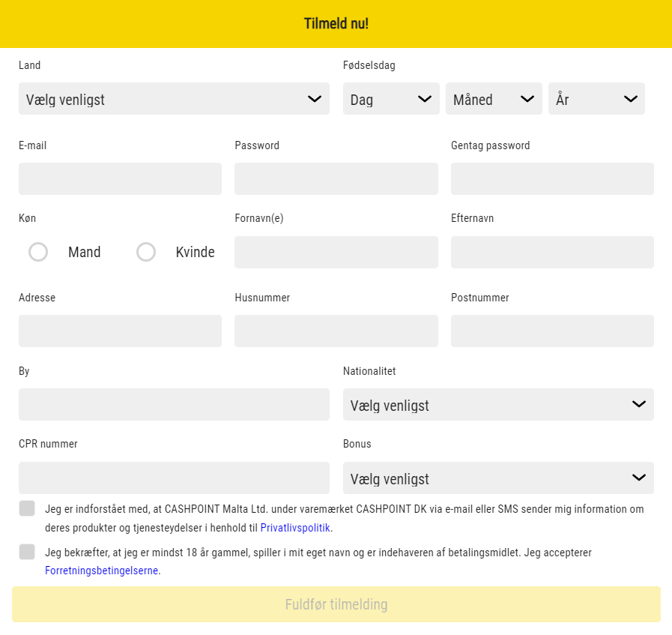The image size is (672, 635).
Task: Check the 18 years age confirmation box
Action: [27, 552]
